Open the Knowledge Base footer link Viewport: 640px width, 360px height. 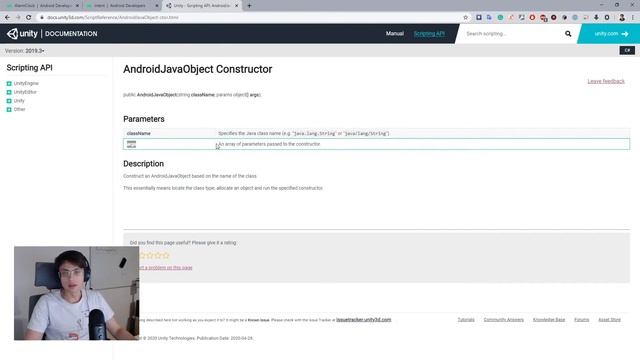click(549, 320)
